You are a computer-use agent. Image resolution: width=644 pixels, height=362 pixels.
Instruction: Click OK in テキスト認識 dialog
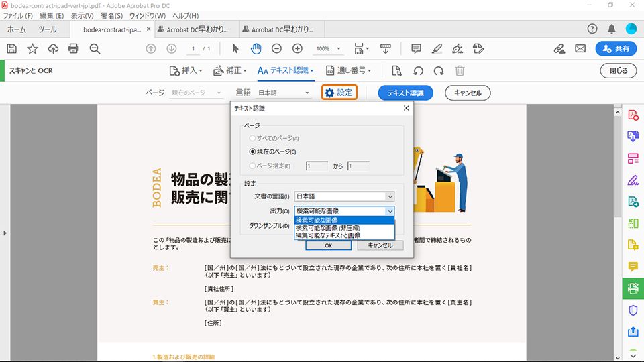pos(328,245)
